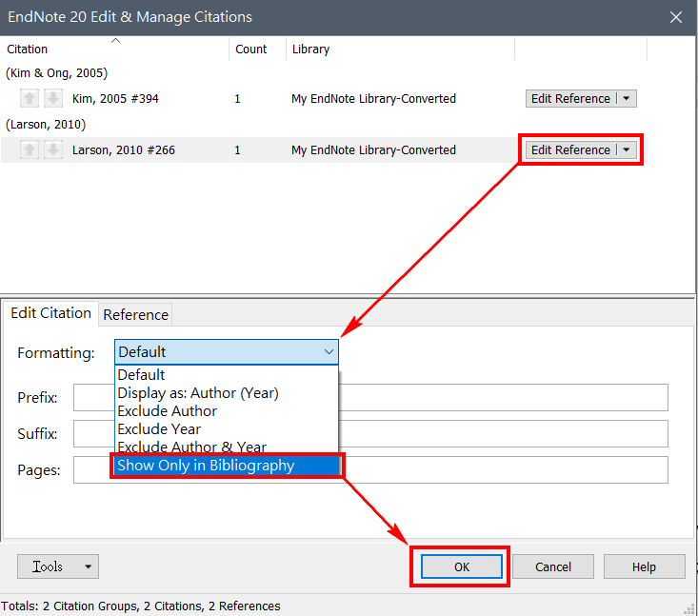Close the Edit & Manage Citations dialog
Image resolution: width=698 pixels, height=616 pixels.
click(676, 17)
